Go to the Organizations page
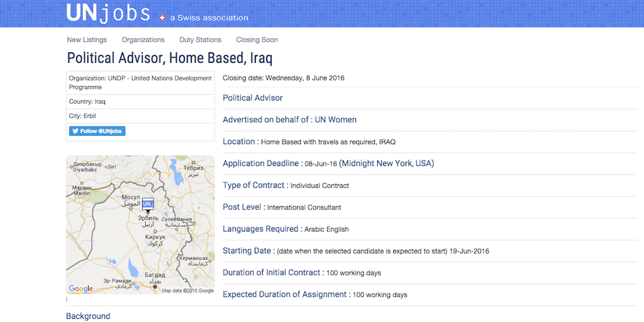This screenshot has height=322, width=644. pos(143,40)
